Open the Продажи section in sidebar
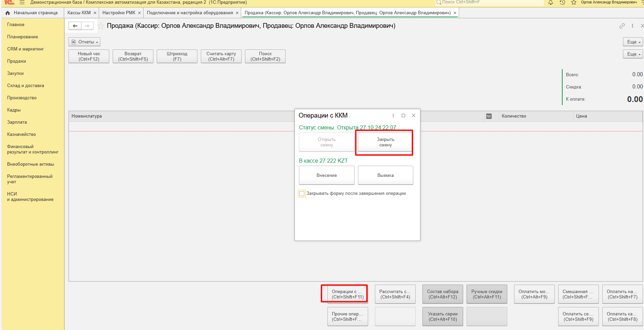The height and width of the screenshot is (330, 644). [x=17, y=61]
